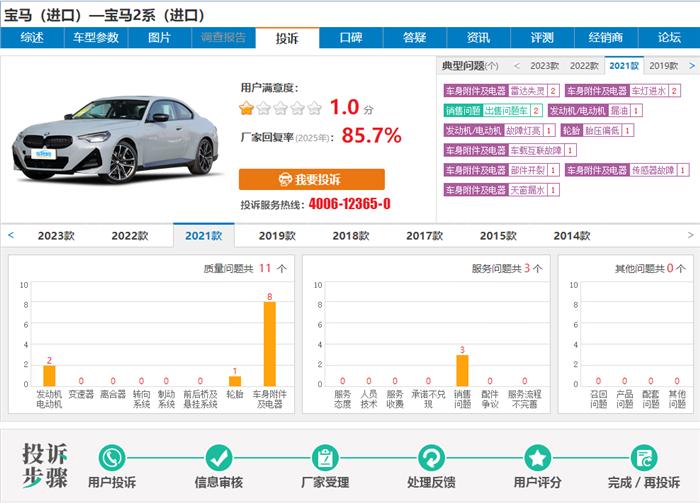
Task: Click the 处理反馈 refresh step icon
Action: 431,458
